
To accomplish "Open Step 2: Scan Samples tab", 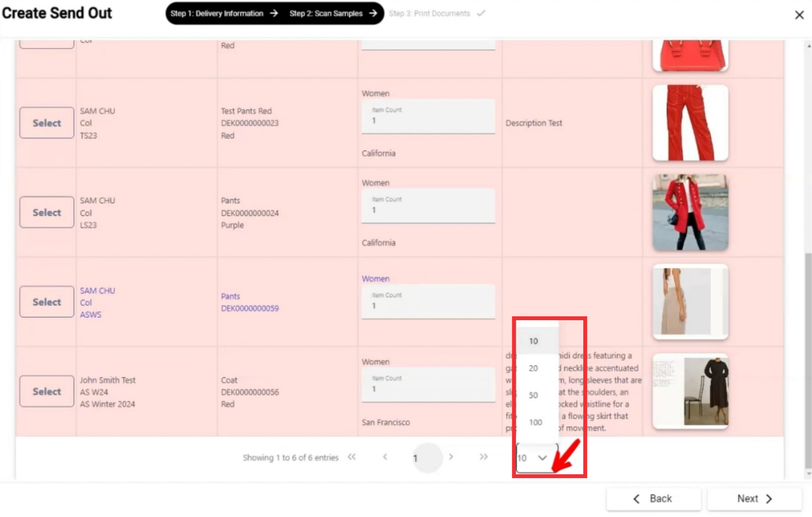I will [x=333, y=14].
